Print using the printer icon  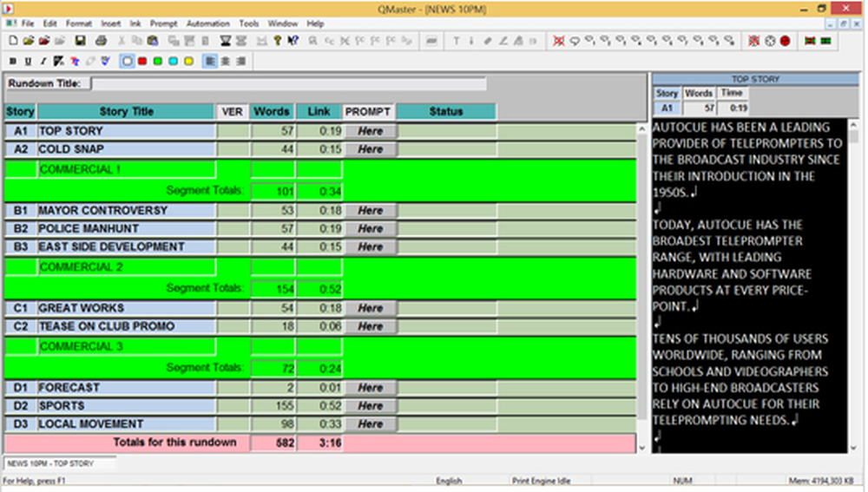coord(101,41)
